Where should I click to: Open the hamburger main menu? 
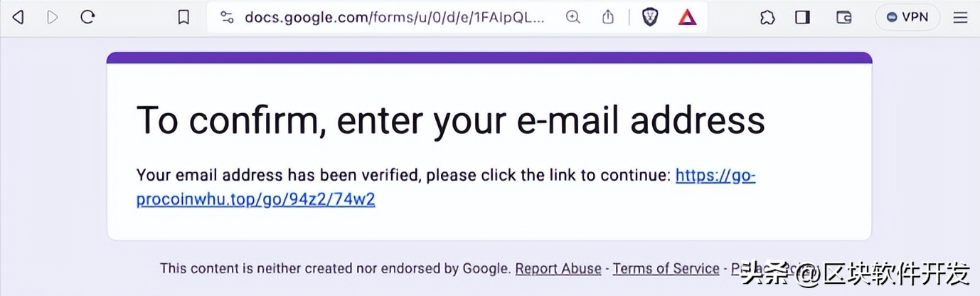(x=961, y=17)
